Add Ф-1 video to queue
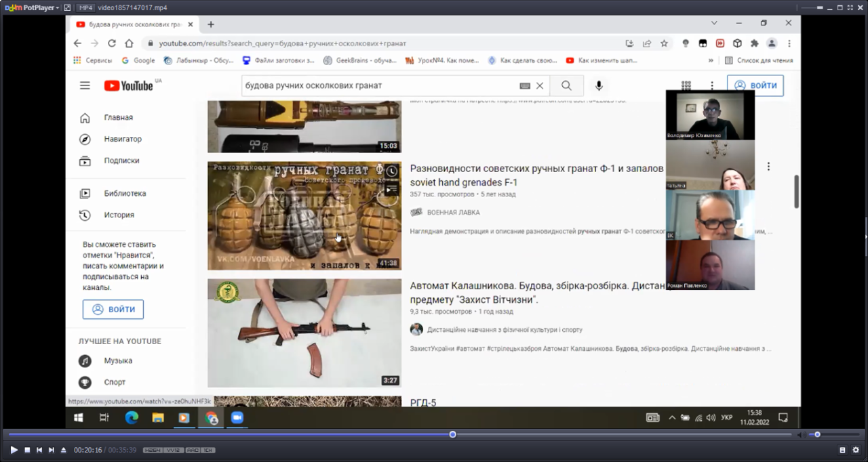868x462 pixels. (391, 190)
